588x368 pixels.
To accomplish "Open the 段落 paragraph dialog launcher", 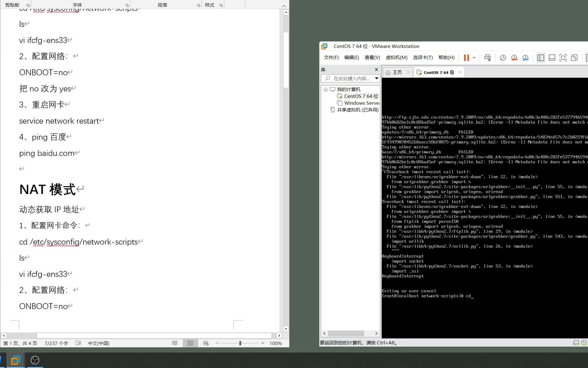I will click(198, 5).
